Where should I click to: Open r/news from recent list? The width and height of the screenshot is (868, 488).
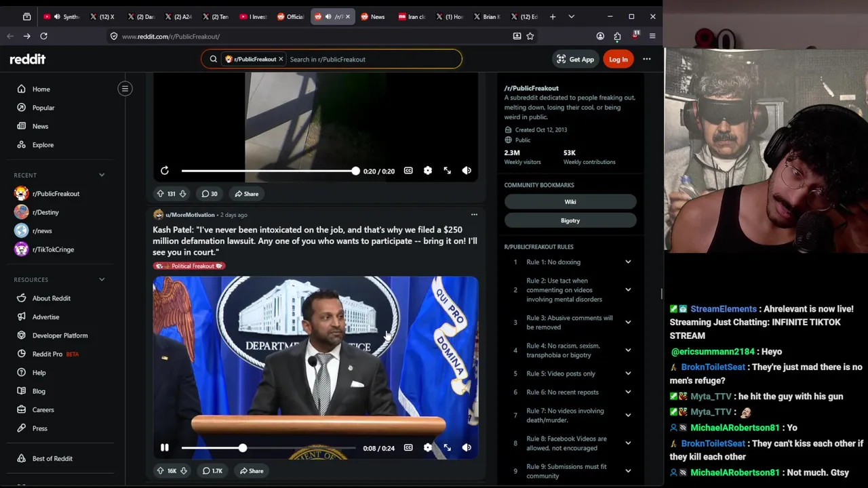42,231
